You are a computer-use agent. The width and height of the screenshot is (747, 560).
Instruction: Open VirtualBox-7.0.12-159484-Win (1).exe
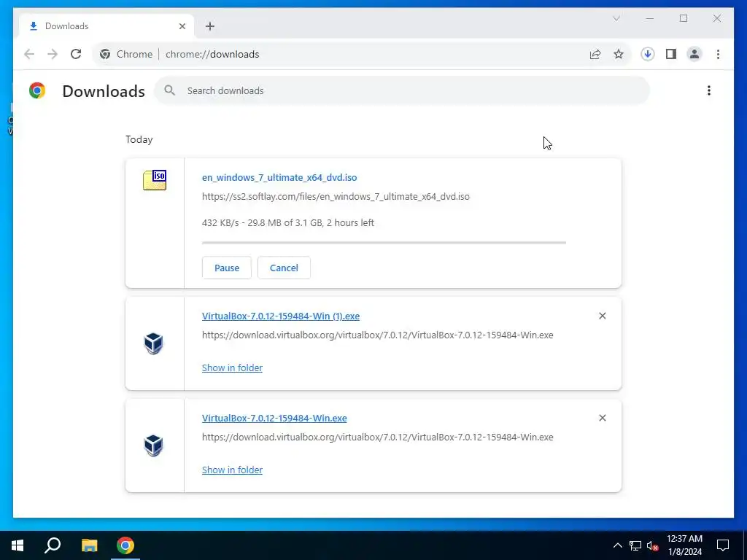pyautogui.click(x=281, y=316)
